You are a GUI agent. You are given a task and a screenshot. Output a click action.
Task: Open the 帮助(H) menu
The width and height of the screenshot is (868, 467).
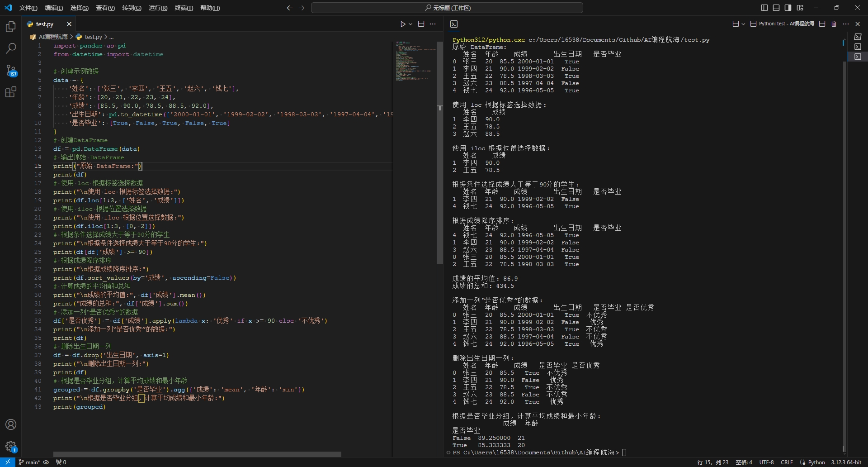(210, 8)
